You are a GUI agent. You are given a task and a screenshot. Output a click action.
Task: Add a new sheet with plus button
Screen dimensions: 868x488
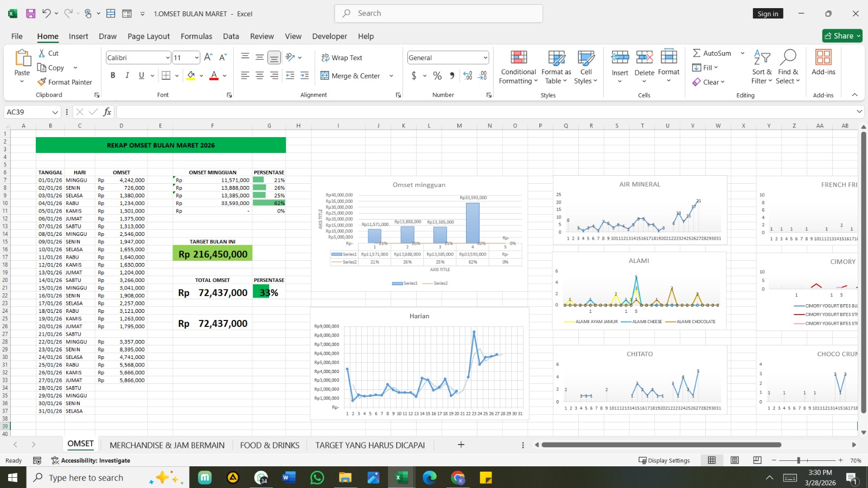[461, 445]
